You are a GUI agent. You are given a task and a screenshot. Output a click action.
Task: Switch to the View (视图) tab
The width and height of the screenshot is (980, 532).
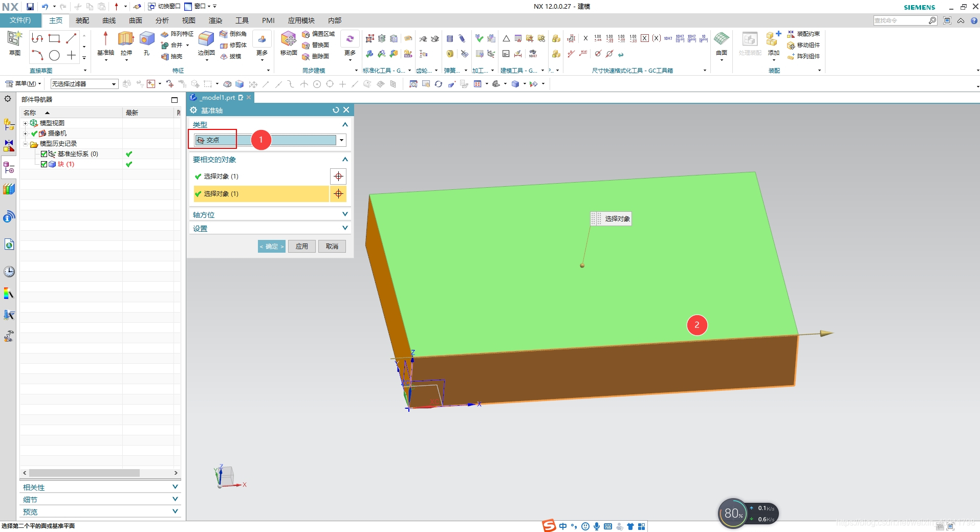pyautogui.click(x=189, y=20)
